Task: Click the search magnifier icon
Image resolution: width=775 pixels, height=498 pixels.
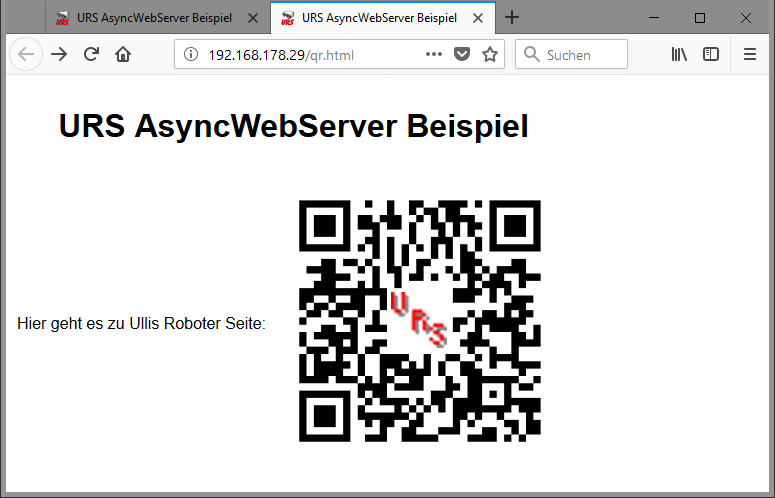Action: (x=532, y=54)
